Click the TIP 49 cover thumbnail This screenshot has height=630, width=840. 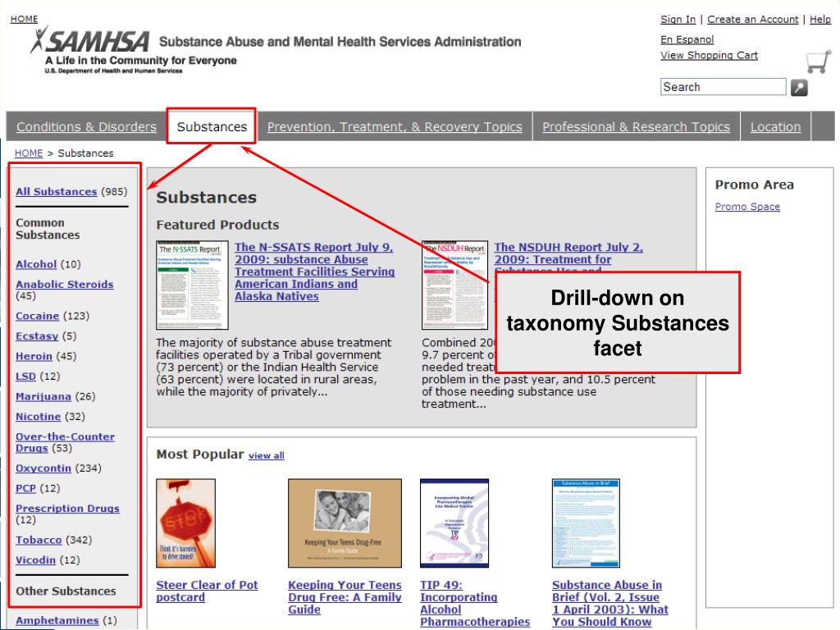[454, 523]
